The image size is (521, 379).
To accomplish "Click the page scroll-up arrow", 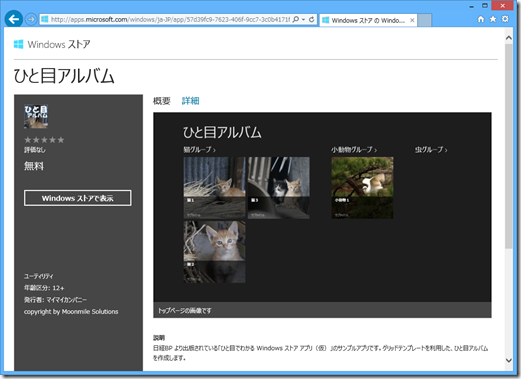I will pos(509,38).
